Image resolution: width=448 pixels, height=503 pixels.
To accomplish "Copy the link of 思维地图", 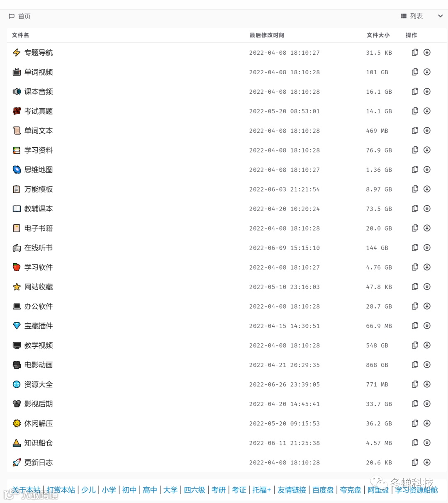I will pos(415,170).
